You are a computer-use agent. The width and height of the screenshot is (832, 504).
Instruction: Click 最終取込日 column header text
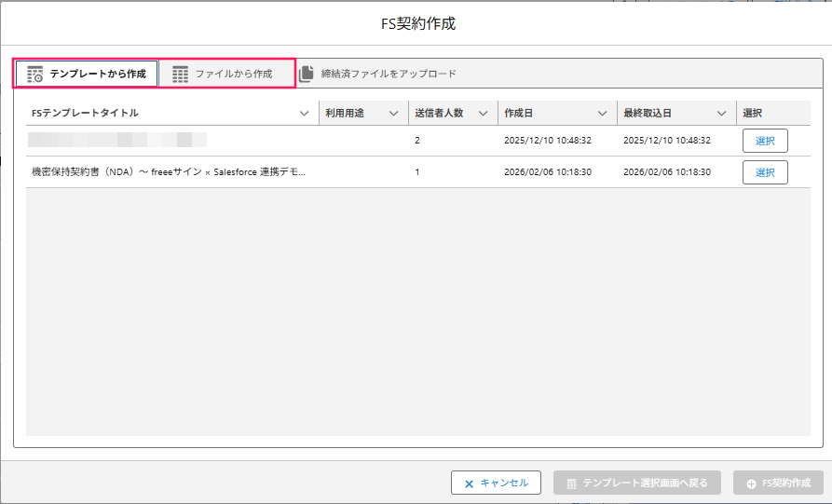[648, 113]
